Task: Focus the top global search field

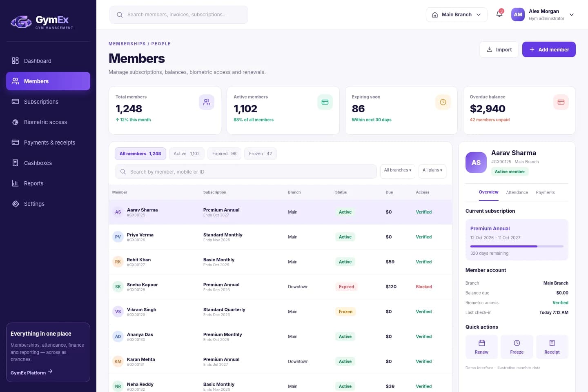Action: (179, 15)
